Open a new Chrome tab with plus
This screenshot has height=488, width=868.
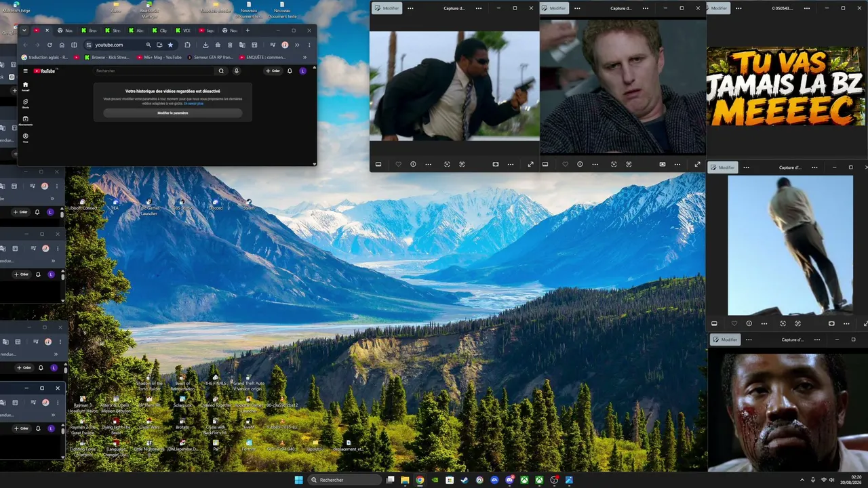coord(248,30)
